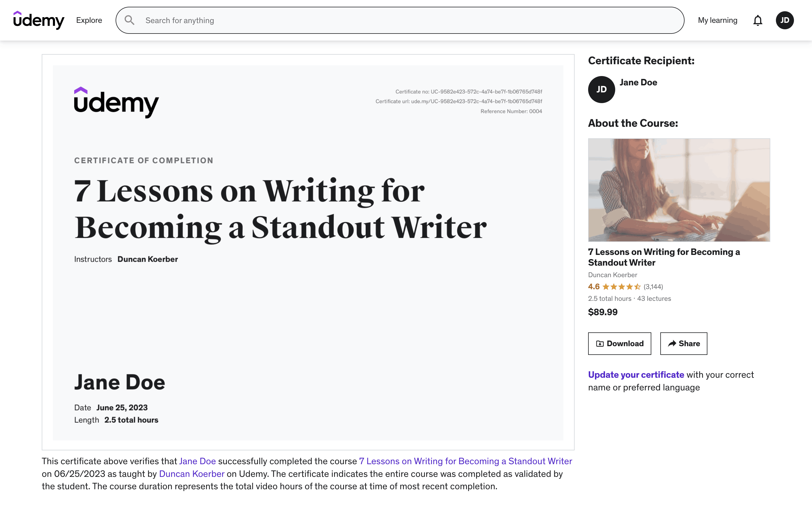The image size is (812, 507).
Task: Click the star rating icons
Action: [621, 287]
